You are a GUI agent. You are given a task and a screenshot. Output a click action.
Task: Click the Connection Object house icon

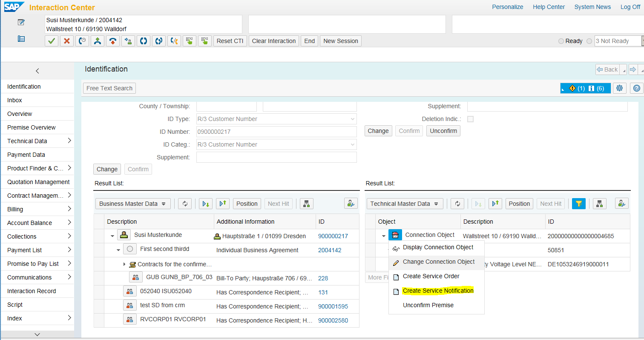[395, 235]
